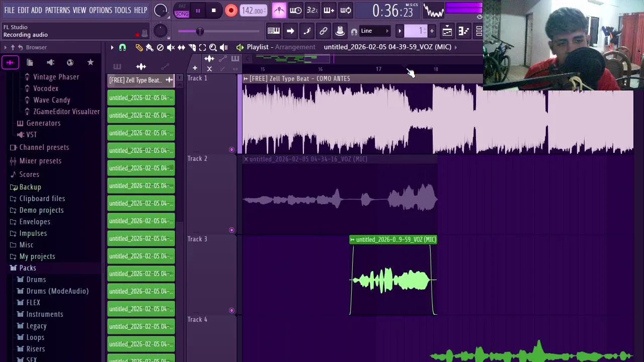Screen dimensions: 644x362
Task: Show the browser audio waveform tab
Action: (10, 62)
